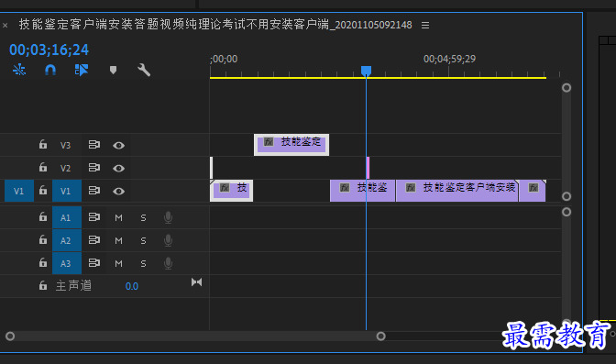Viewport: 616px width, 364px height.
Task: Solo track A3
Action: coord(143,263)
